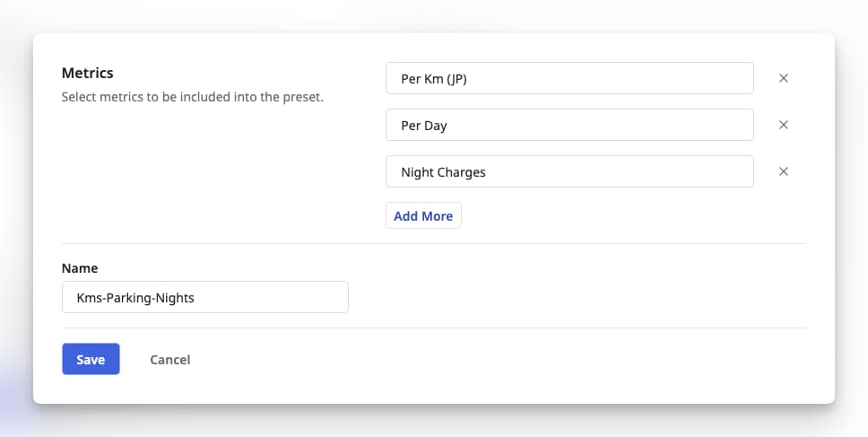
Task: Click the divider line below Add More
Action: pos(433,243)
